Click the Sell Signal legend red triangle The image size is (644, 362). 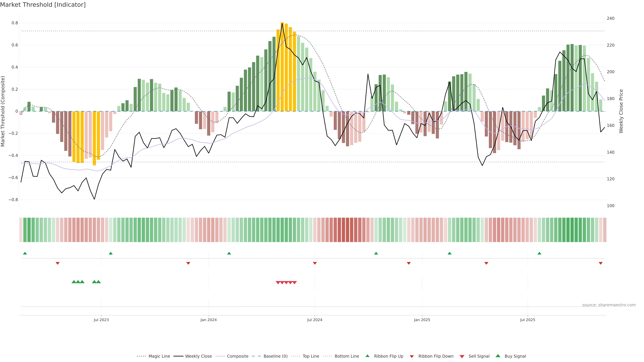[462, 356]
